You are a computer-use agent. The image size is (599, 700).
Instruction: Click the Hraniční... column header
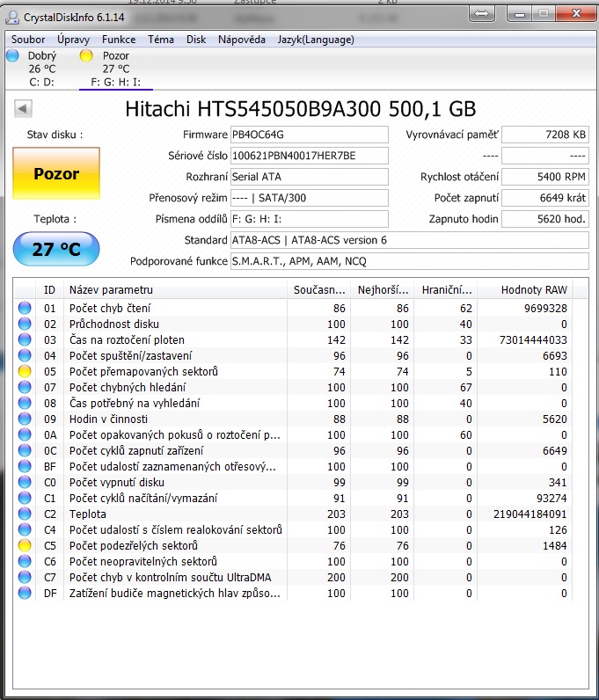446,289
